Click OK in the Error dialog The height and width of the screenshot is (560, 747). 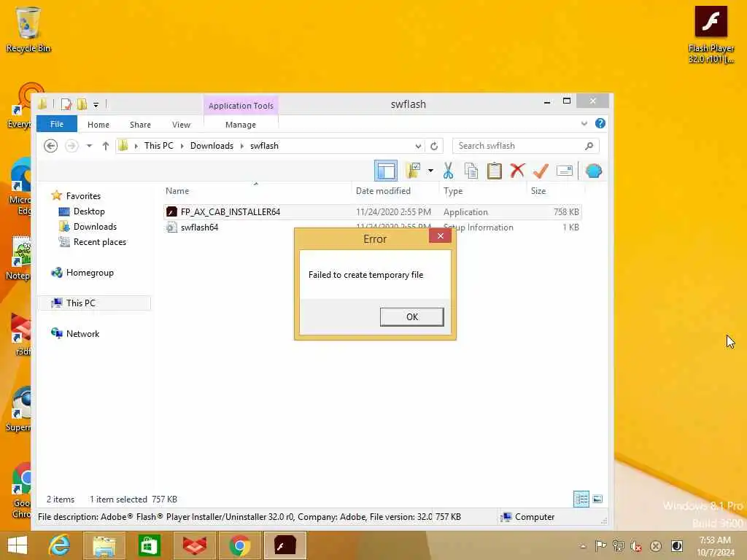coord(411,316)
